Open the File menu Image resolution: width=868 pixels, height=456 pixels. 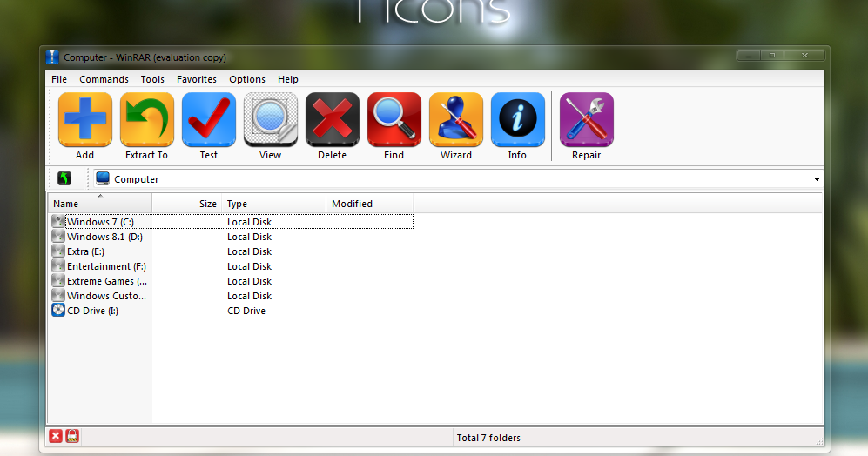point(59,79)
